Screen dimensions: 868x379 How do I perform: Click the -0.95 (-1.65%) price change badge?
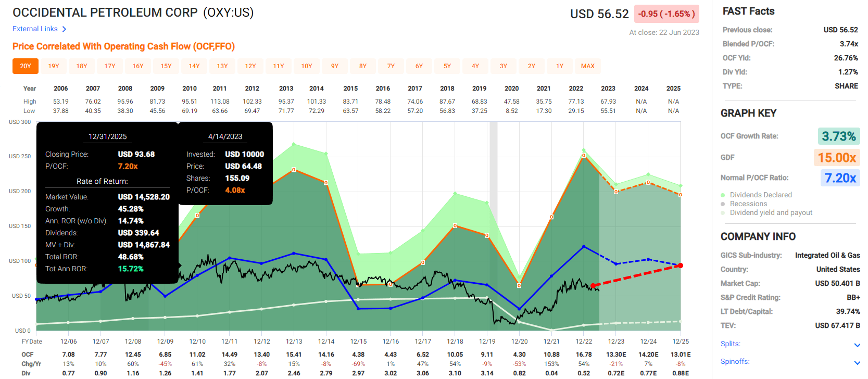pyautogui.click(x=666, y=14)
